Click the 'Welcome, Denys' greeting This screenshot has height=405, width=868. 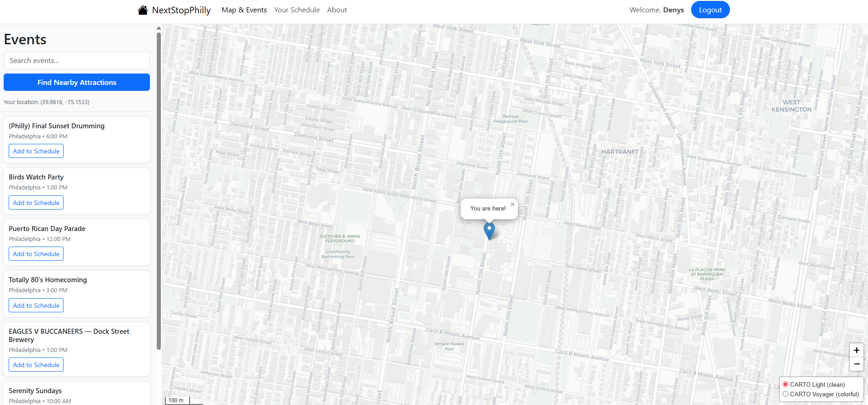coord(656,10)
